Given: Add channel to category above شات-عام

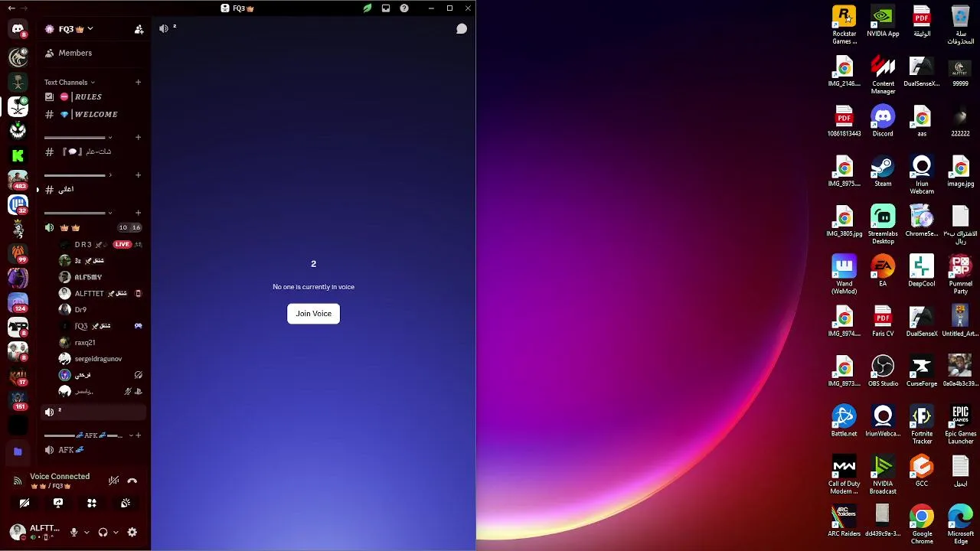Looking at the screenshot, I should 138,137.
